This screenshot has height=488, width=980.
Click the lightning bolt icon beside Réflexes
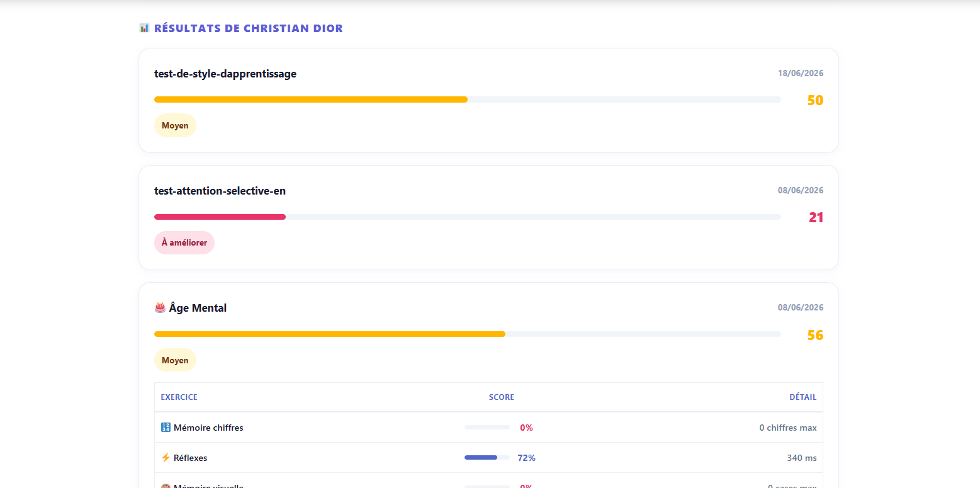coord(166,458)
